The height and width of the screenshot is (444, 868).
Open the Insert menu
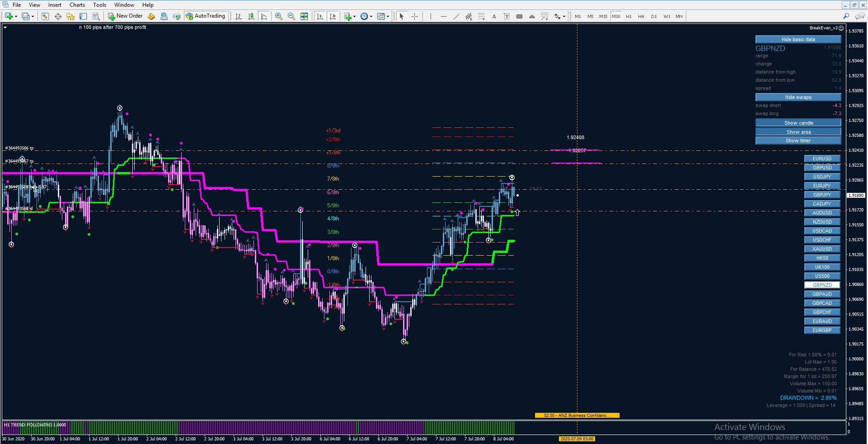pyautogui.click(x=55, y=5)
